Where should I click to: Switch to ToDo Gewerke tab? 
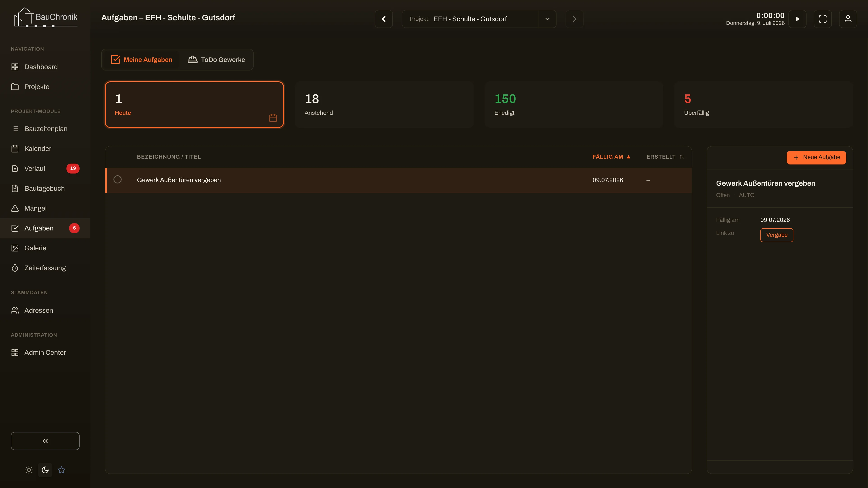(x=216, y=60)
